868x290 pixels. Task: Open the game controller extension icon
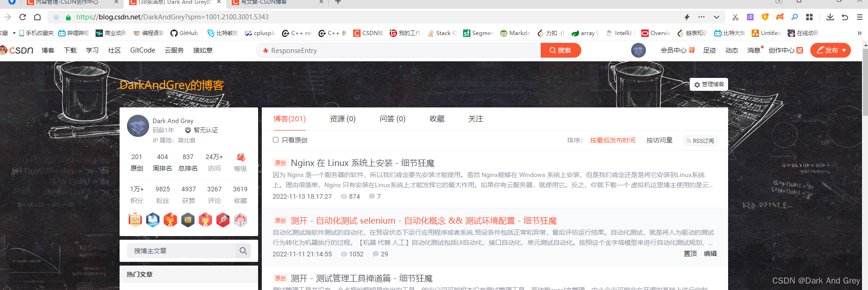click(780, 17)
